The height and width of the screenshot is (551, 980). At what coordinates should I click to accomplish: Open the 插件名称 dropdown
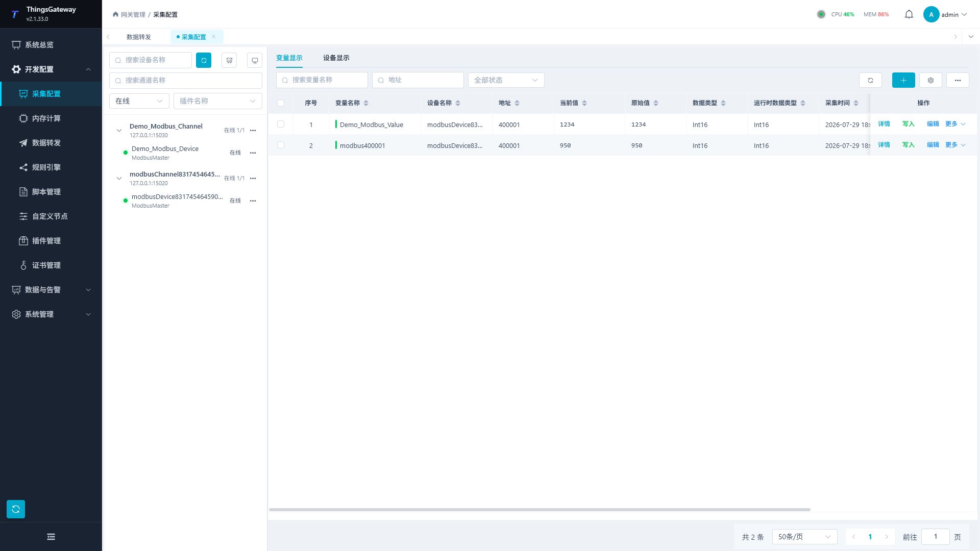218,101
